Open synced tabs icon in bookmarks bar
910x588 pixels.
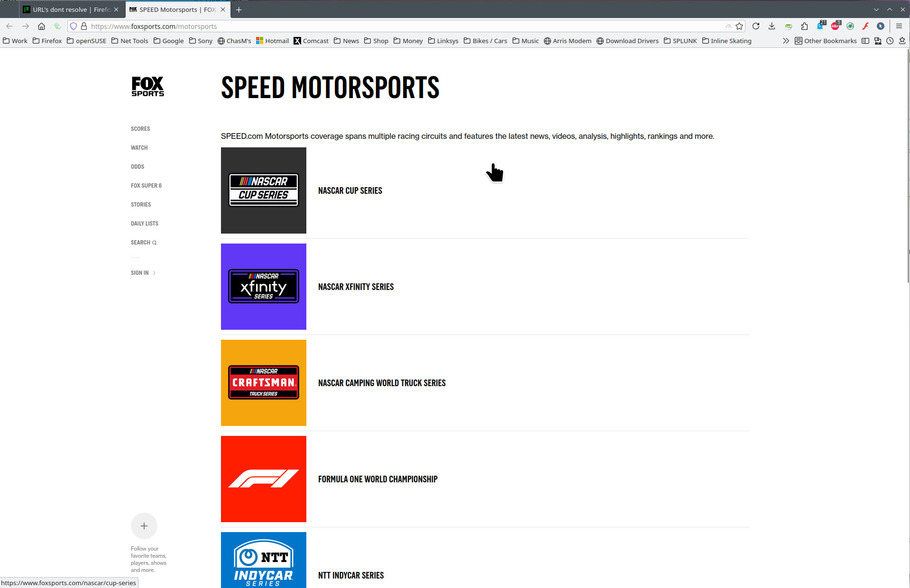(x=878, y=41)
